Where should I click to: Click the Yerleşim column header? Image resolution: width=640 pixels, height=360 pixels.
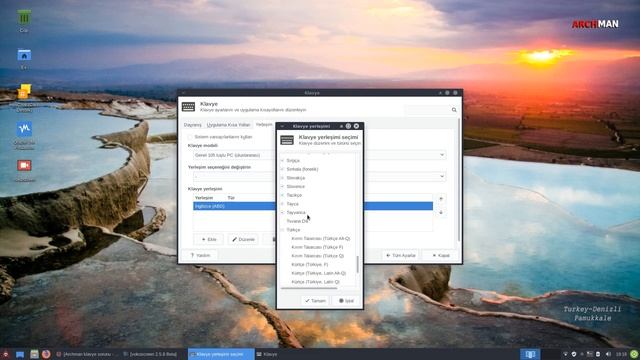[x=204, y=198]
